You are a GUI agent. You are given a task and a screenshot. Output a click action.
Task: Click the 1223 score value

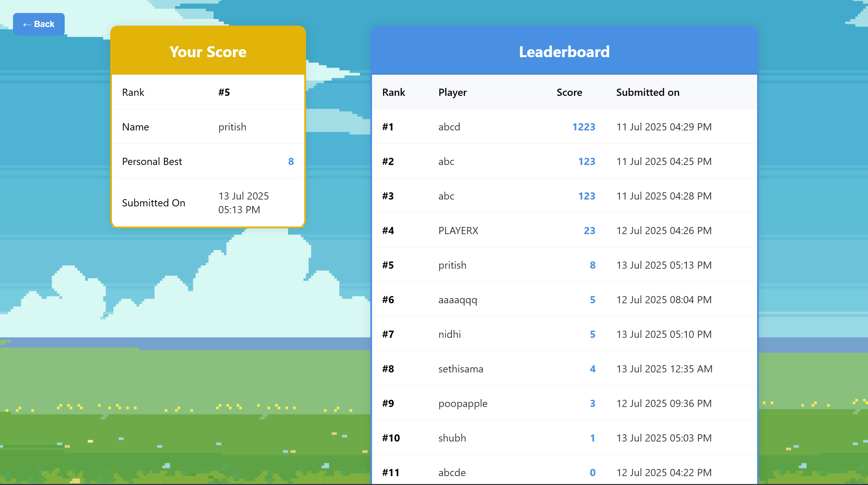click(584, 127)
